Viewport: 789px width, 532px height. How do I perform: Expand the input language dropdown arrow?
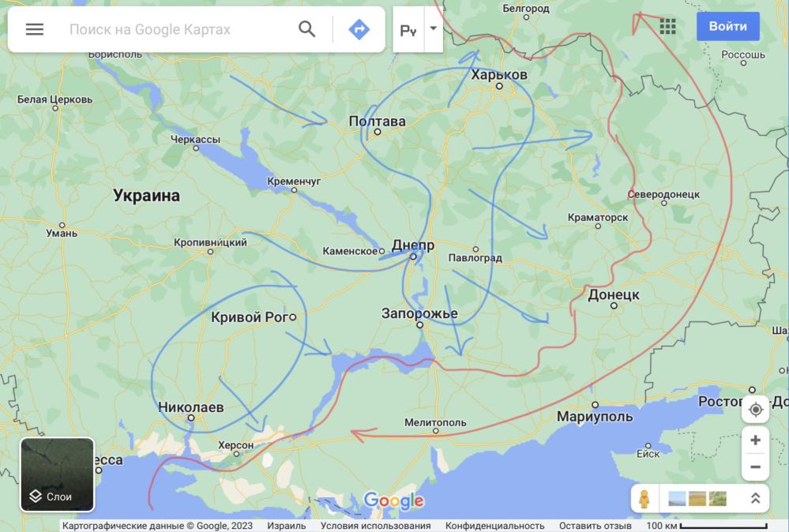coord(433,28)
